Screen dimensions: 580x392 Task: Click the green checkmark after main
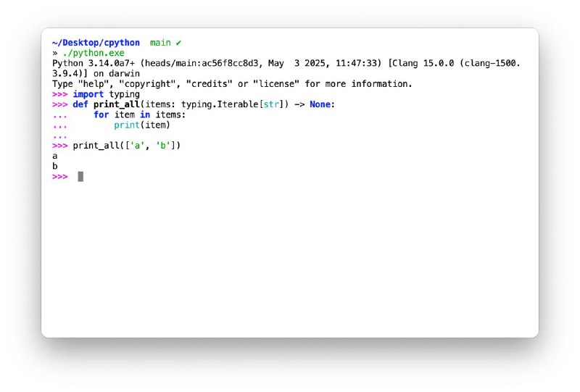click(178, 43)
